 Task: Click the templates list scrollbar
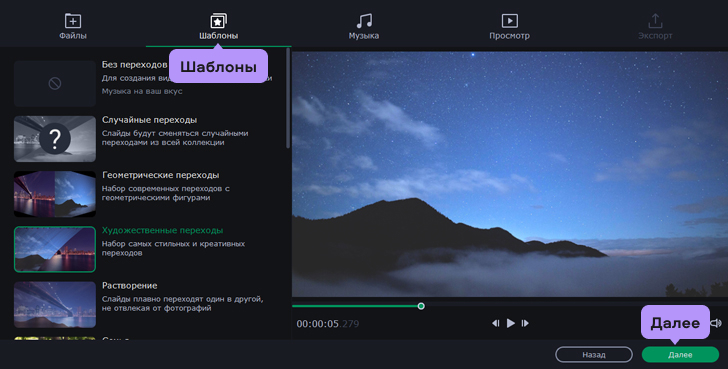click(288, 98)
